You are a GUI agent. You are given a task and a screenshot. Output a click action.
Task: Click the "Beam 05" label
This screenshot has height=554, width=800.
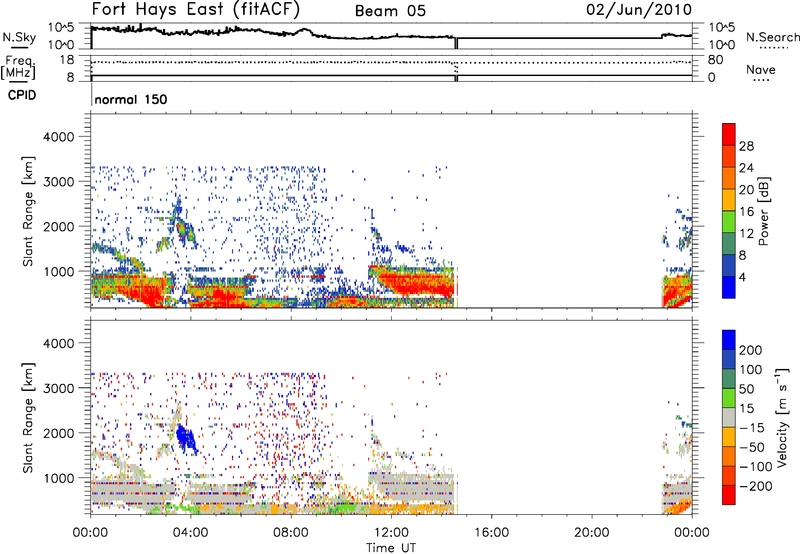[x=390, y=11]
